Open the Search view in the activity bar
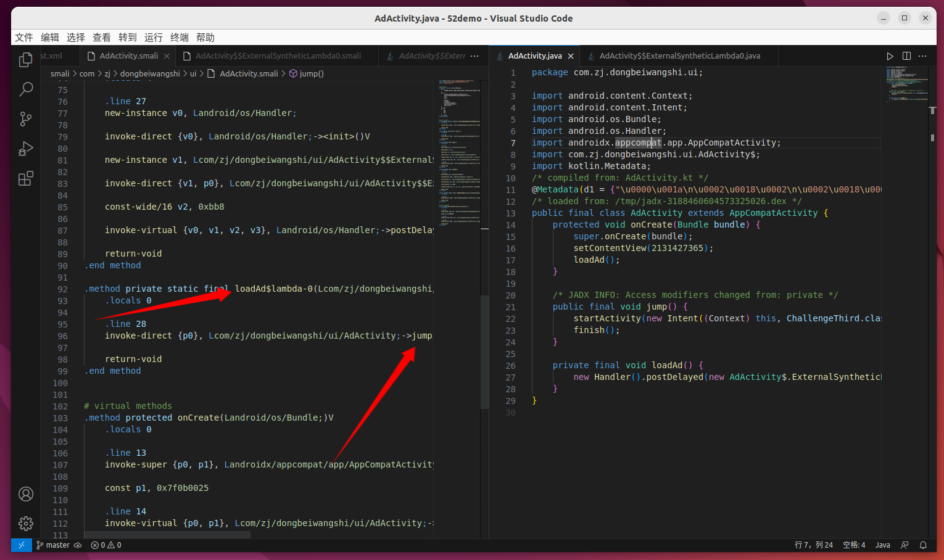944x560 pixels. point(26,89)
